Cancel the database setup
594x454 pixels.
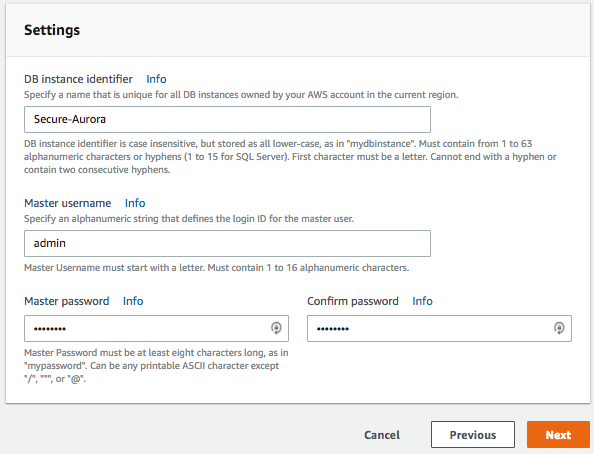pos(382,435)
